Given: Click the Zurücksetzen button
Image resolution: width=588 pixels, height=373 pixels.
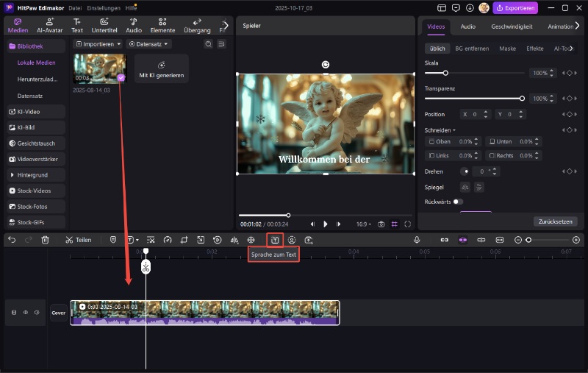Looking at the screenshot, I should [556, 221].
